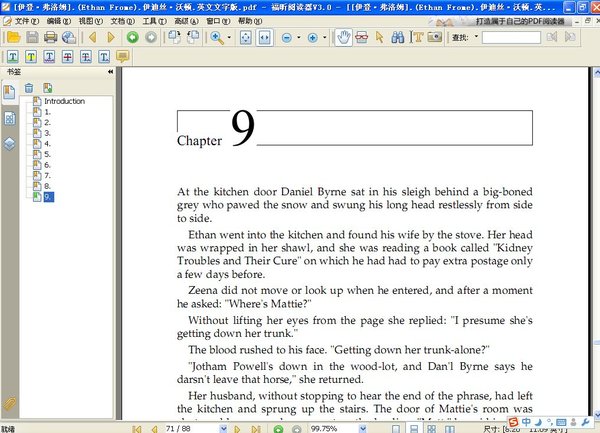Click grey Next View circle button
This screenshot has width=600, height=433.
point(151,37)
